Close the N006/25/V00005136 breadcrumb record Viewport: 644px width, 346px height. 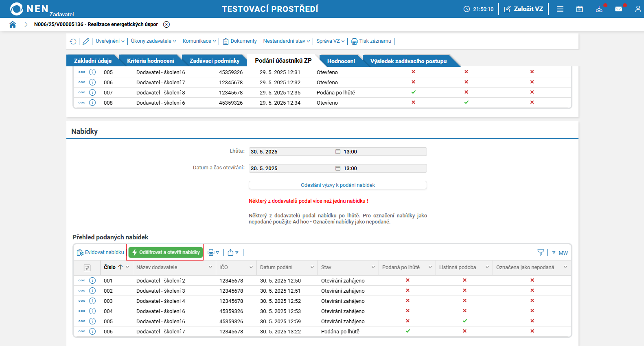[166, 24]
